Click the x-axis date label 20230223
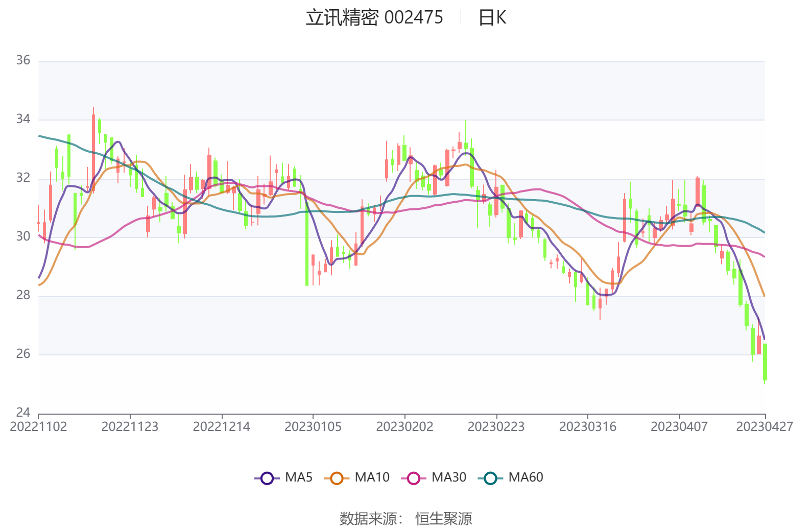The height and width of the screenshot is (528, 812). tap(496, 426)
